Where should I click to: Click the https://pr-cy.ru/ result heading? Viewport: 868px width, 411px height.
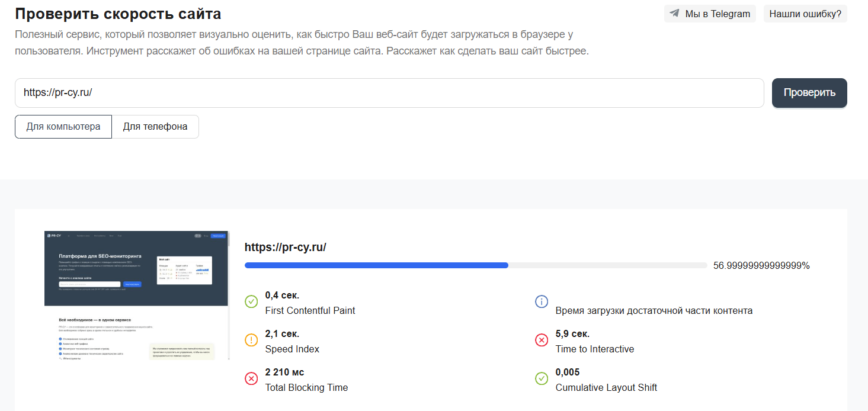(x=285, y=247)
